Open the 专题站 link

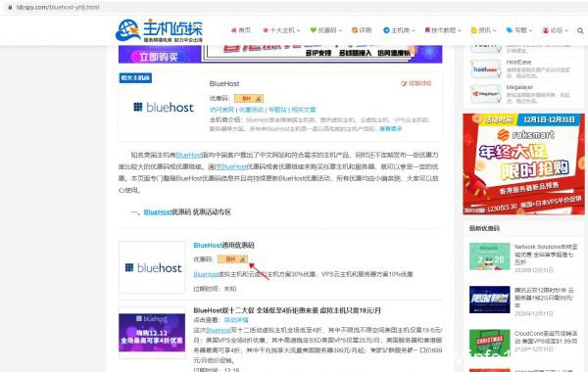pyautogui.click(x=277, y=110)
